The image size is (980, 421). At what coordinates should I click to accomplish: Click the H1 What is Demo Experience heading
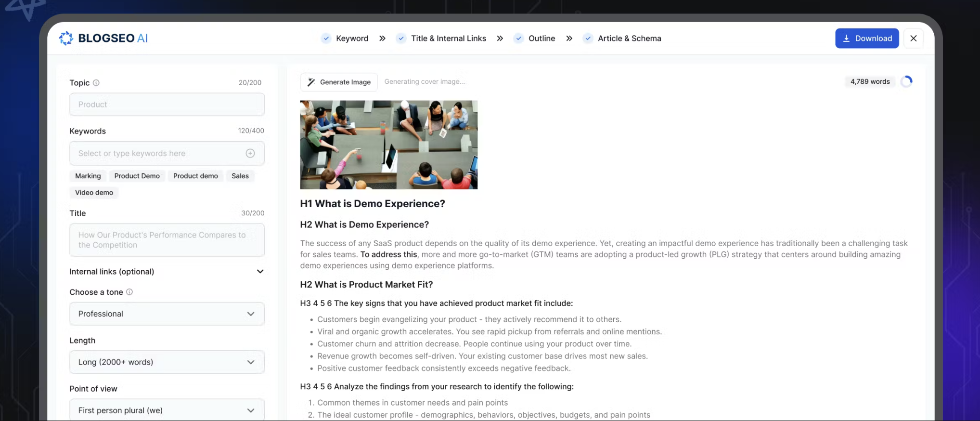point(373,204)
